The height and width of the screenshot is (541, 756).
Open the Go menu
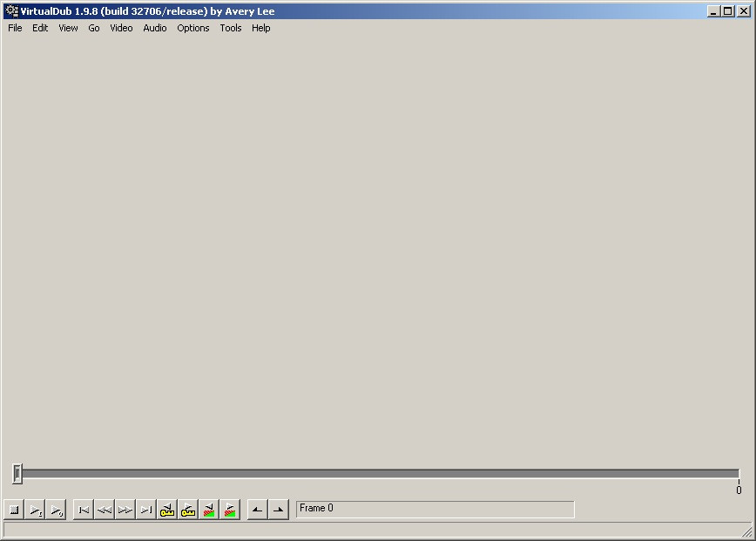coord(94,28)
